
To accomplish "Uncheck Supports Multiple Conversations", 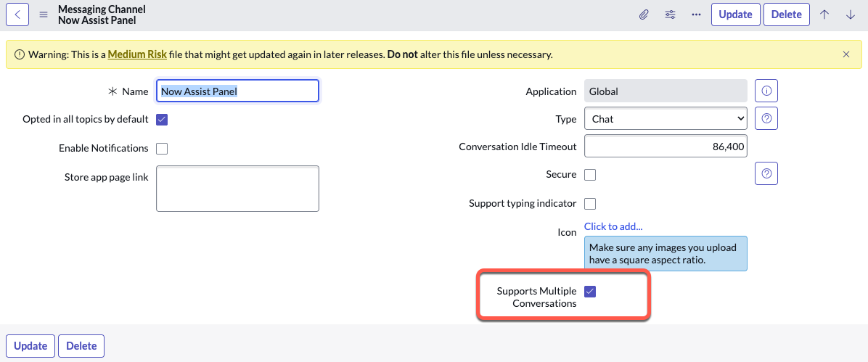I will pos(590,291).
